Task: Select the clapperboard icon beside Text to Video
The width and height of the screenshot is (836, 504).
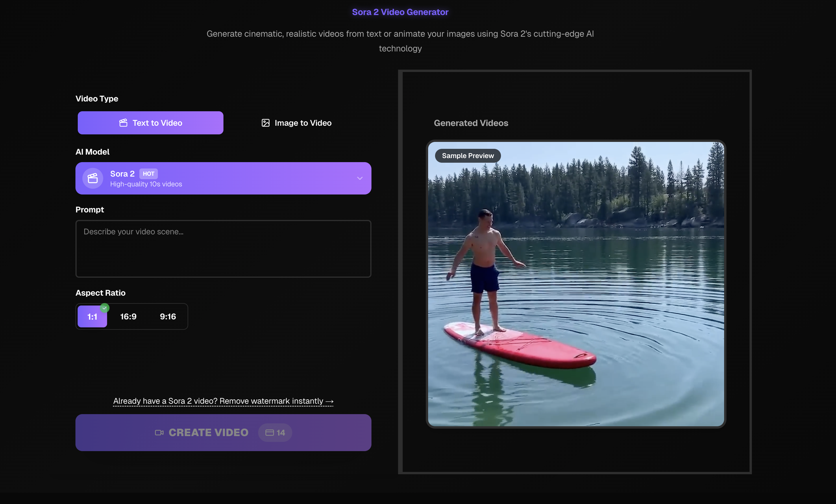Action: [x=123, y=123]
